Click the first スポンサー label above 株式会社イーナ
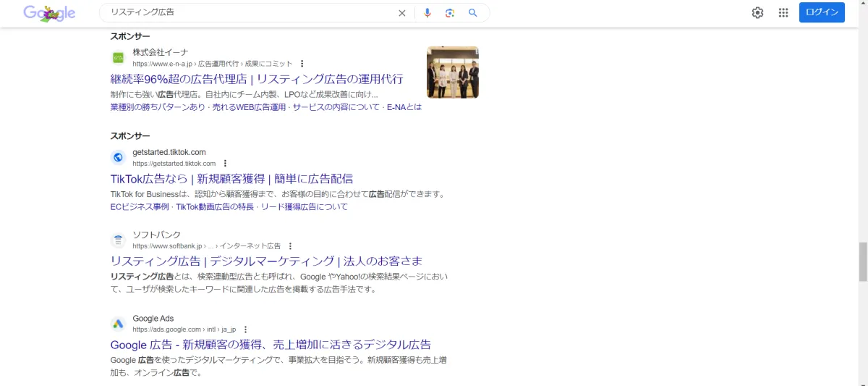Screen dimensions: 868x386 click(130, 36)
